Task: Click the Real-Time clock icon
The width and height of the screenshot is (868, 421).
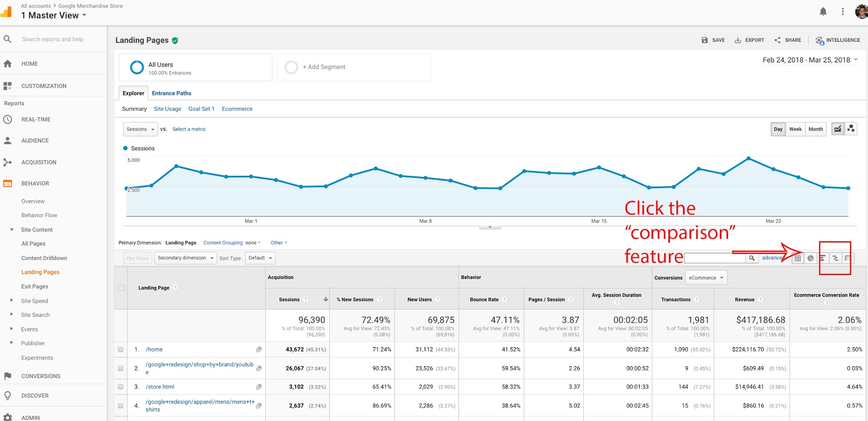Action: click(x=8, y=119)
